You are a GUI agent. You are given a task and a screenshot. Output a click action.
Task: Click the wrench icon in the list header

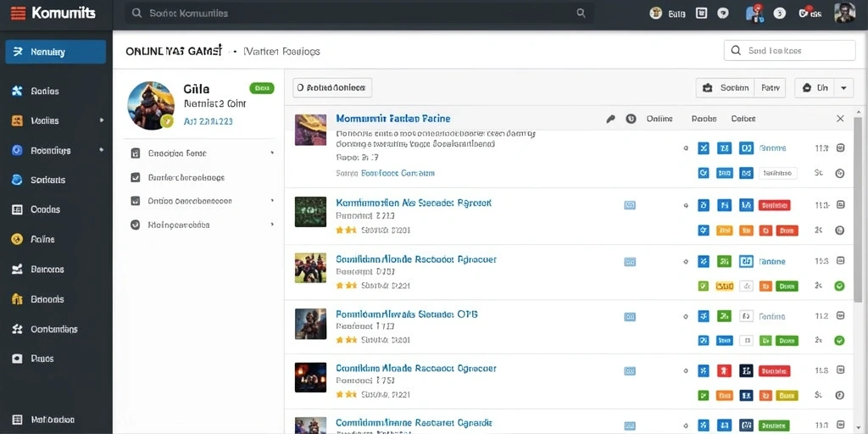point(610,119)
